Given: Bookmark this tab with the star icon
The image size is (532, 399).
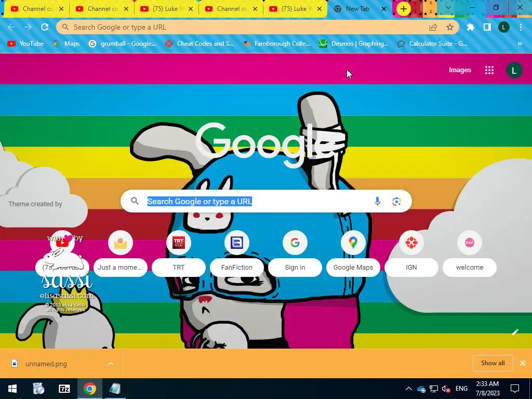Looking at the screenshot, I should [x=450, y=27].
